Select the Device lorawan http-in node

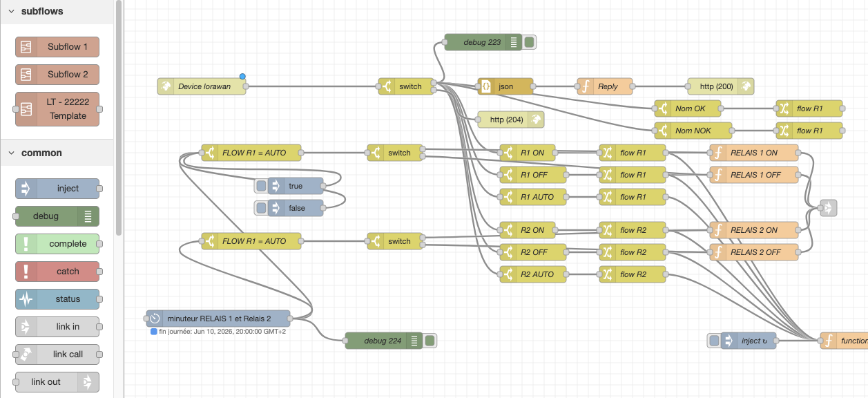click(202, 86)
